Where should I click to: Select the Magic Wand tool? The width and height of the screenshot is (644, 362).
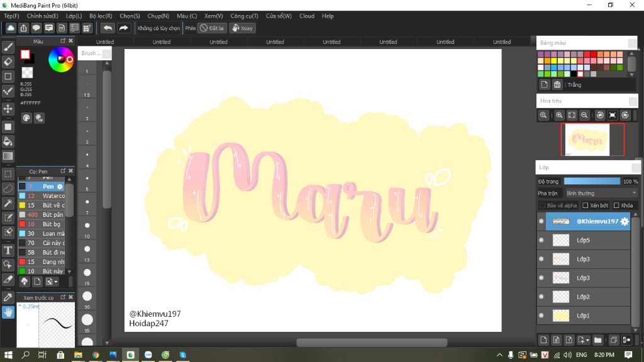pos(8,203)
